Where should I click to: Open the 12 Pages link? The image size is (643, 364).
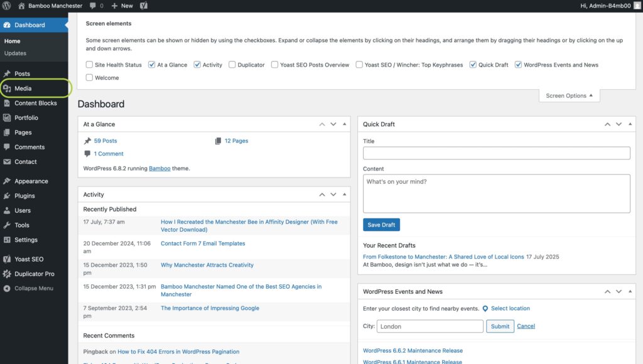[236, 141]
